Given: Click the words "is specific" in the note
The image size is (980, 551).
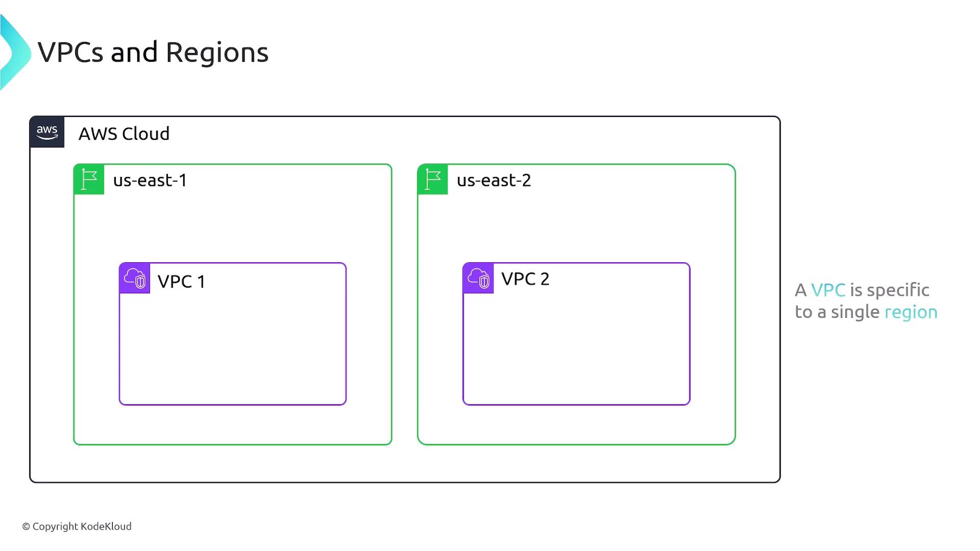Looking at the screenshot, I should click(x=889, y=290).
